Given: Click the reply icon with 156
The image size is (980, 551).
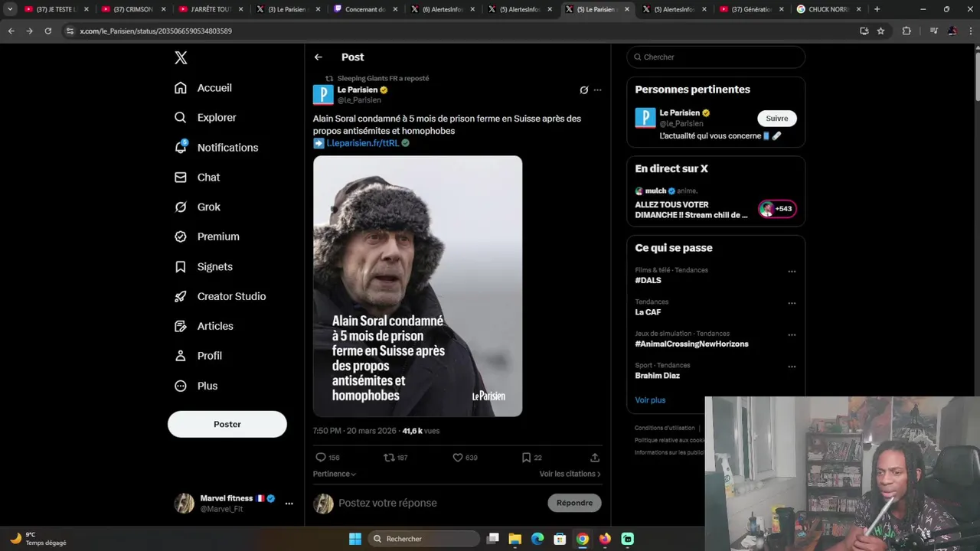Looking at the screenshot, I should pos(321,458).
